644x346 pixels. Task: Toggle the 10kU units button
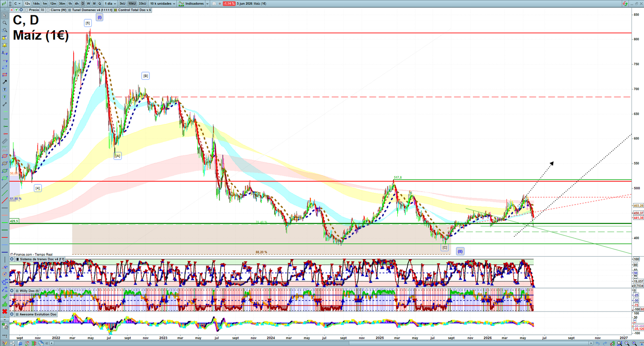point(132,3)
